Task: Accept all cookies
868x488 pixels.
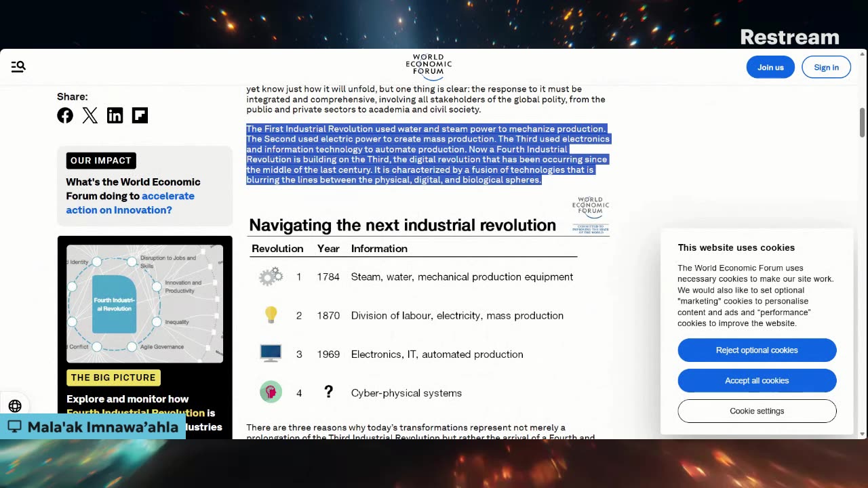Action: click(757, 380)
